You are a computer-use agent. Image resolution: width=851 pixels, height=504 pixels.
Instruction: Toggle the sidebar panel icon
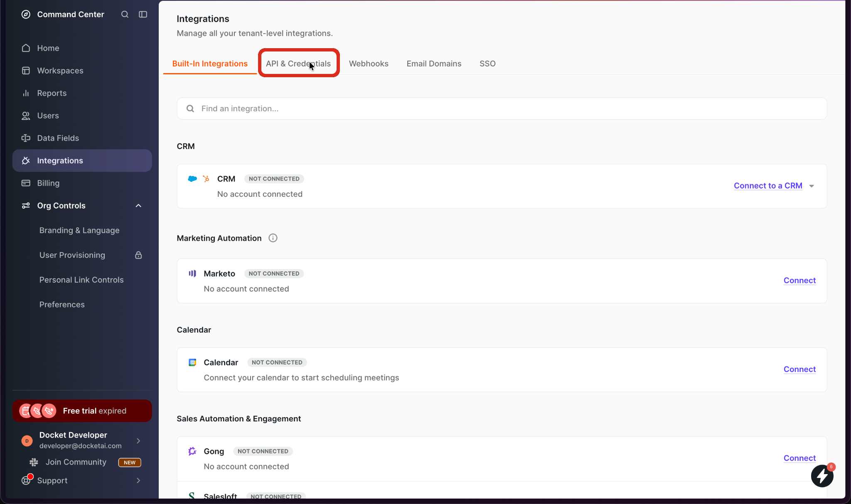tap(143, 15)
